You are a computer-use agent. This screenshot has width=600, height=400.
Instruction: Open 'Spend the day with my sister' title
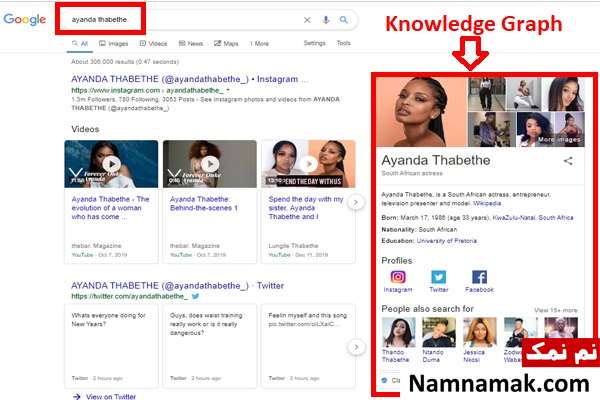pyautogui.click(x=306, y=208)
